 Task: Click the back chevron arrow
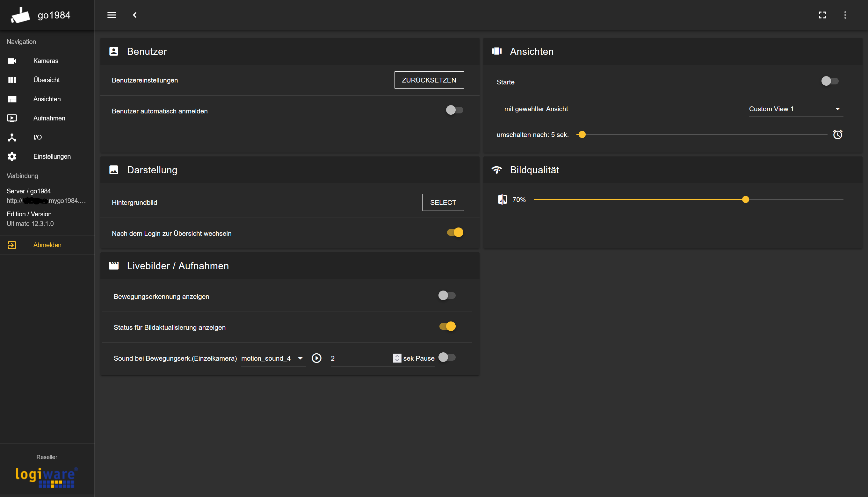pos(135,15)
